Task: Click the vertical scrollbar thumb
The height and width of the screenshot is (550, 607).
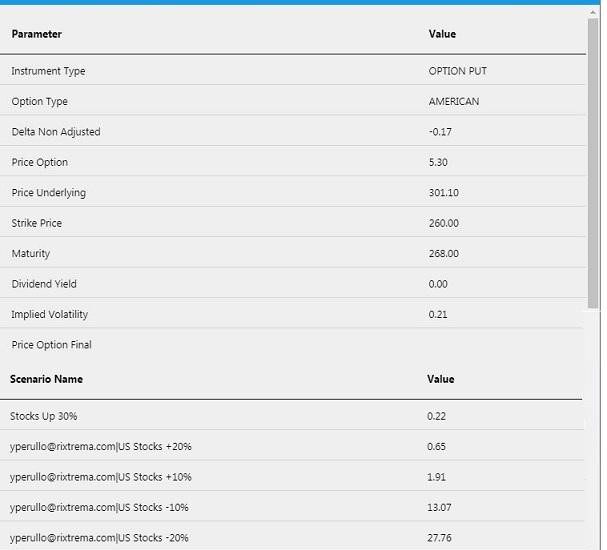Action: coord(593,160)
